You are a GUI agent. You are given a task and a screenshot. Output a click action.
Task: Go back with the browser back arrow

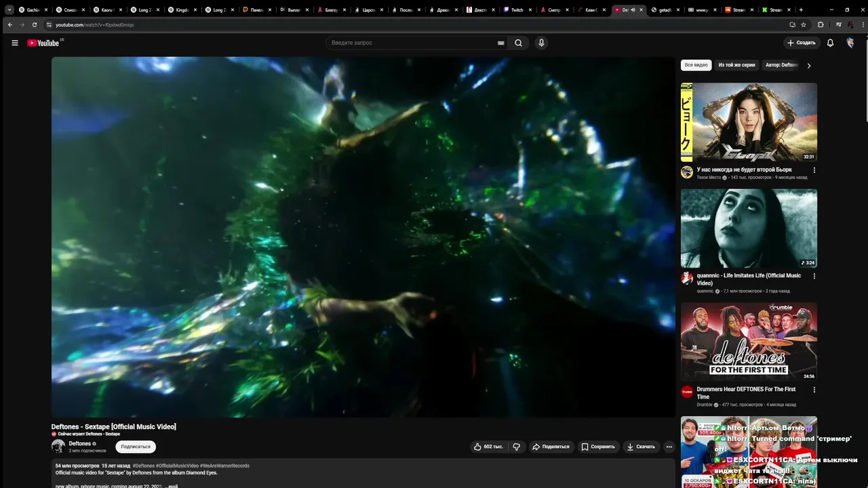pyautogui.click(x=10, y=24)
